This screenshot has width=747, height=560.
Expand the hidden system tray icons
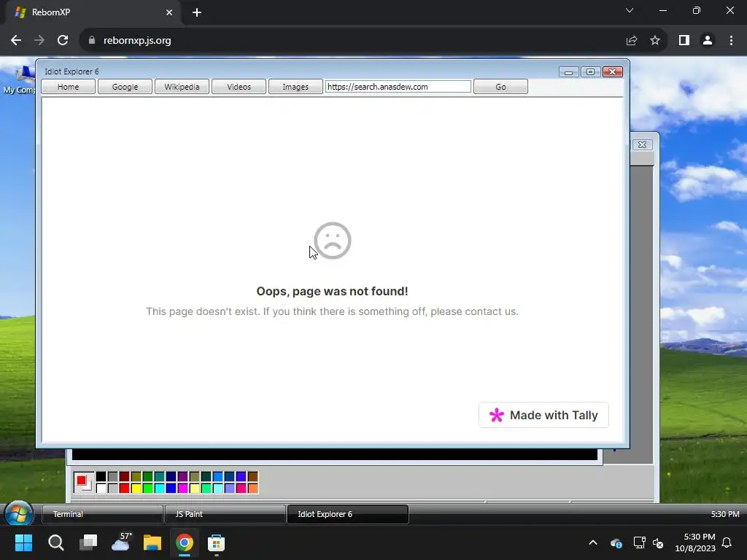tap(593, 542)
